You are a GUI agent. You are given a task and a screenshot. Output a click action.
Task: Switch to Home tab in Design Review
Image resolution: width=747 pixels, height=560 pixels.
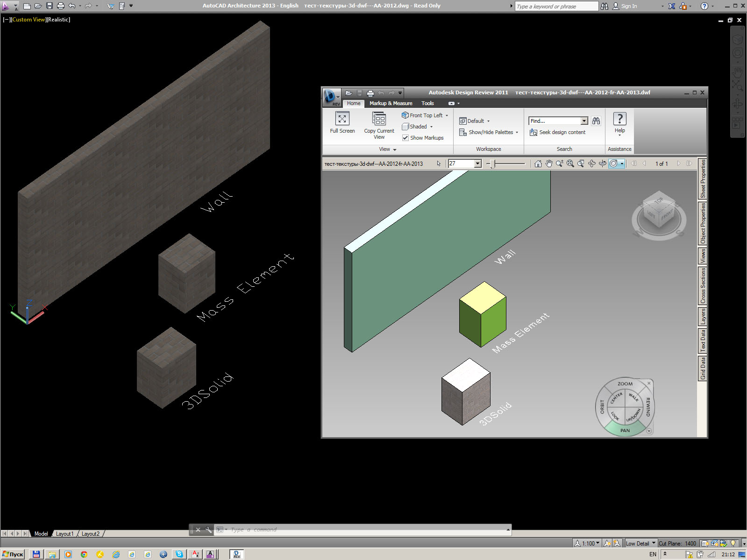tap(354, 103)
